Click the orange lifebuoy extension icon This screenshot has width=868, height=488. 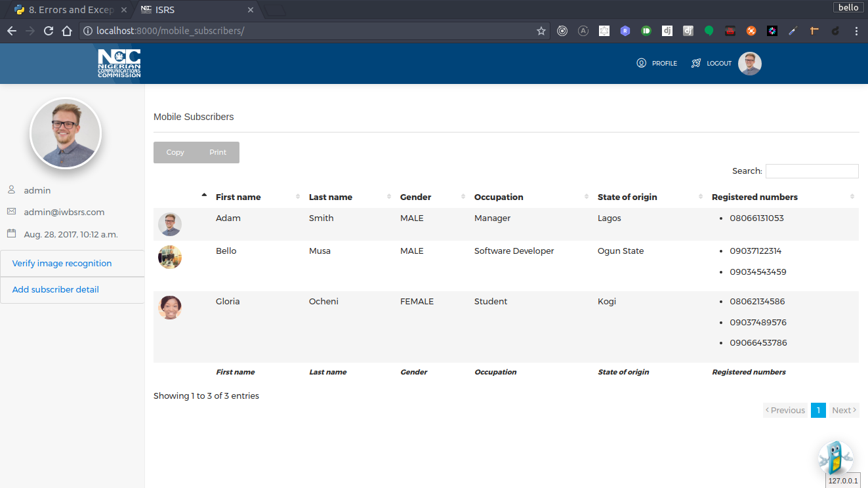pos(751,31)
